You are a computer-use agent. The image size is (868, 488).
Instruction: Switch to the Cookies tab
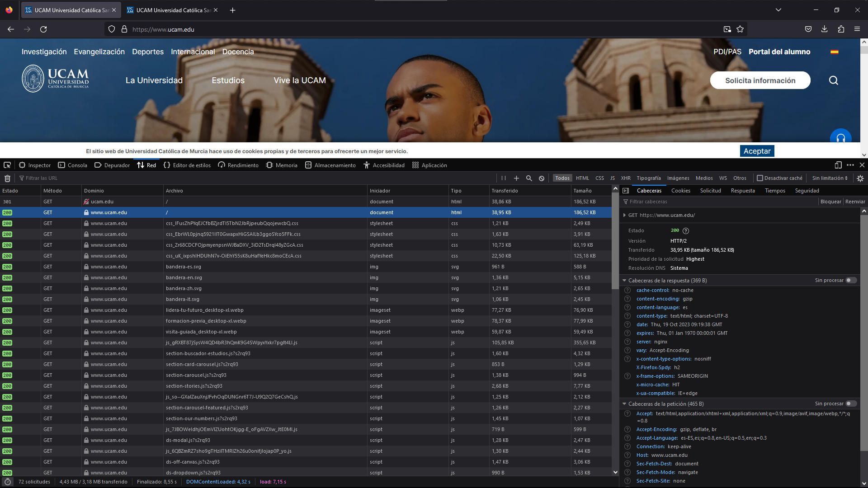(680, 191)
